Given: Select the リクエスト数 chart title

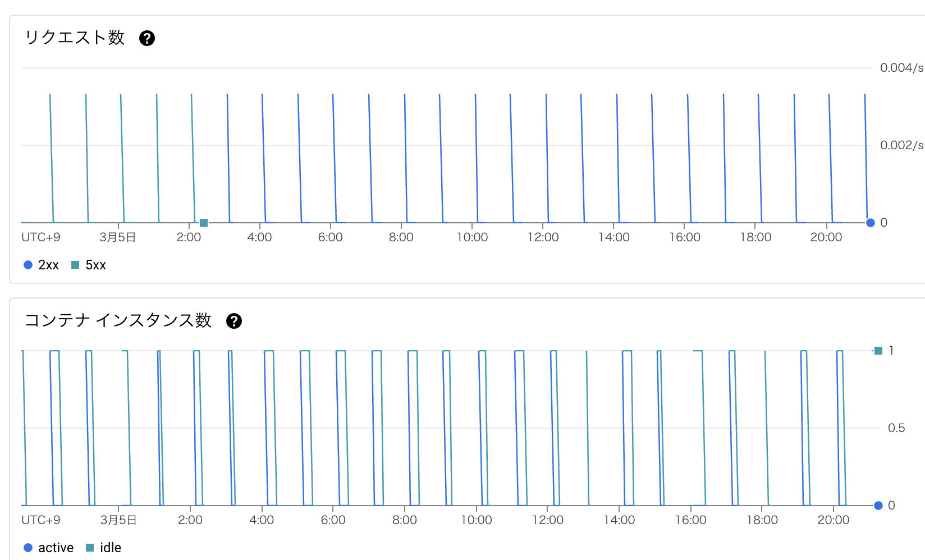Looking at the screenshot, I should pyautogui.click(x=75, y=38).
